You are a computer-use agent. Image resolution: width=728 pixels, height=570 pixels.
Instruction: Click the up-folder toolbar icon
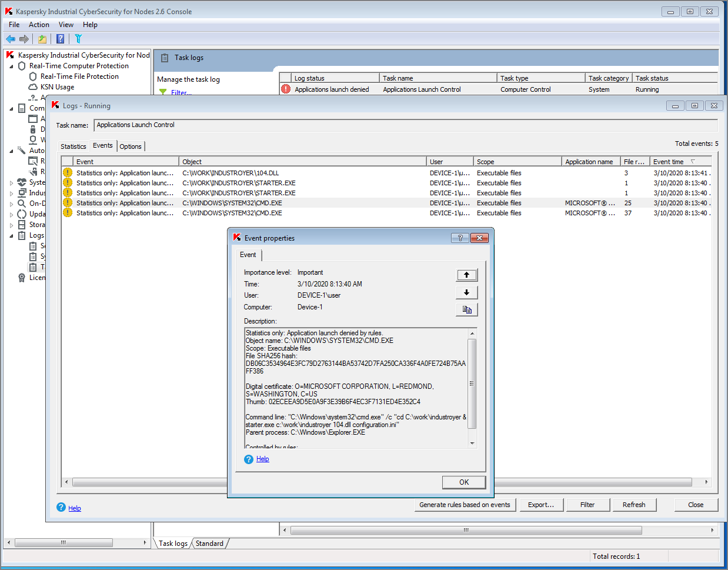pyautogui.click(x=42, y=39)
